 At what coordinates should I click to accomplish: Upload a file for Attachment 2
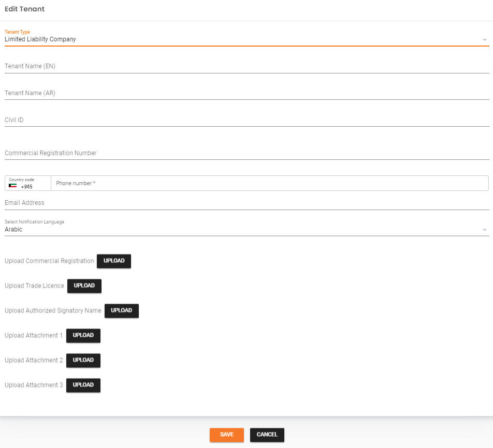[x=83, y=360]
